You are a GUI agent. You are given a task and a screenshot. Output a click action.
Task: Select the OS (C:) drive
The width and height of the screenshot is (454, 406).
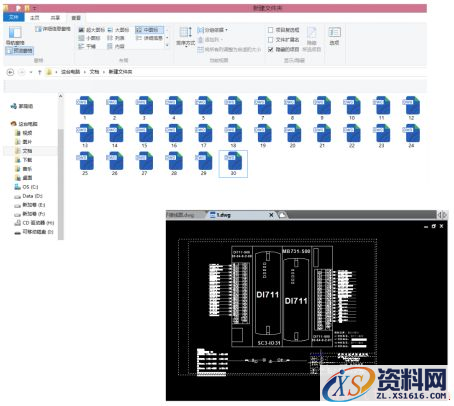[26, 187]
